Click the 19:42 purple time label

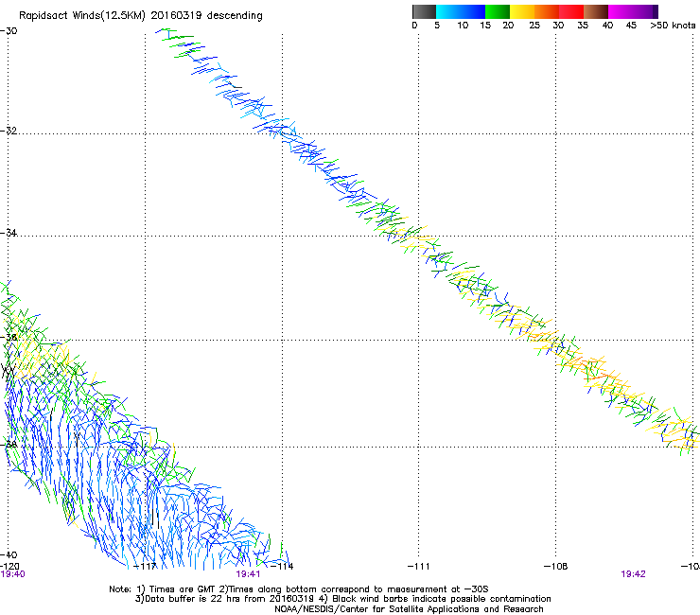pyautogui.click(x=633, y=574)
